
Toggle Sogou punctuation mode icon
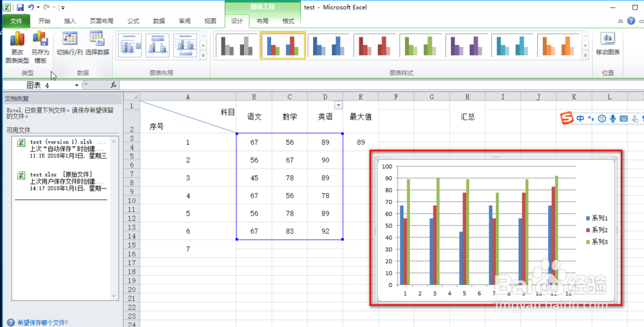[x=591, y=118]
